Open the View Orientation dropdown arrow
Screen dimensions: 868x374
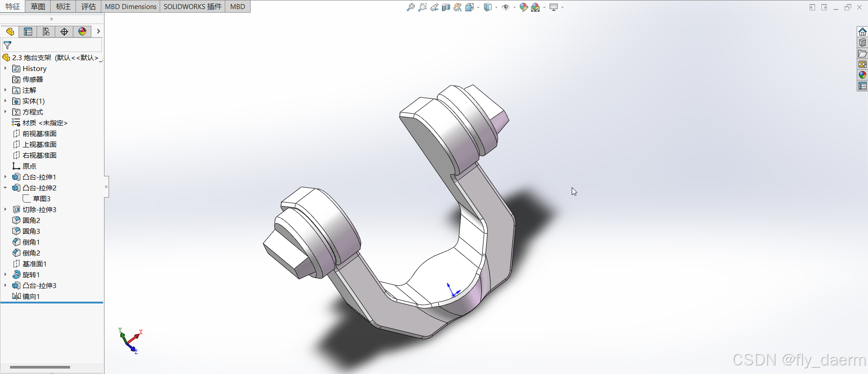[478, 7]
